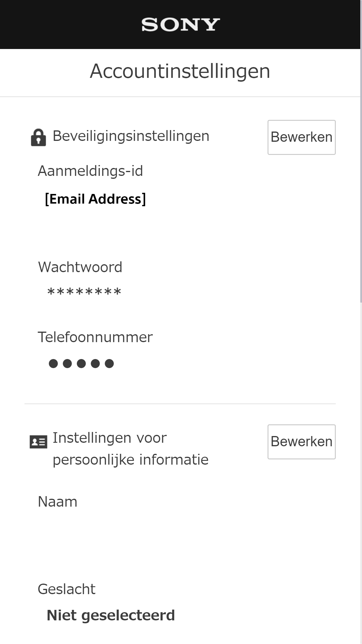Click the padlock icon beside Beveiligingsinstellingen
Image resolution: width=362 pixels, height=644 pixels.
[38, 137]
